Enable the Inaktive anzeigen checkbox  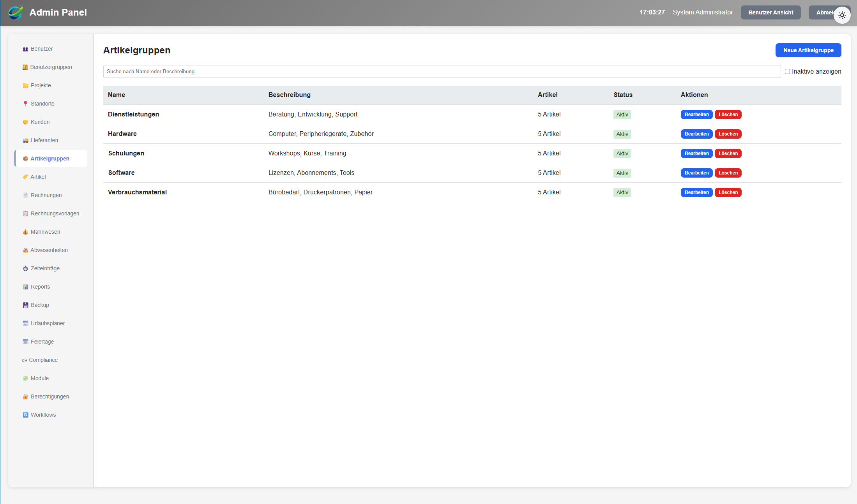coord(787,72)
